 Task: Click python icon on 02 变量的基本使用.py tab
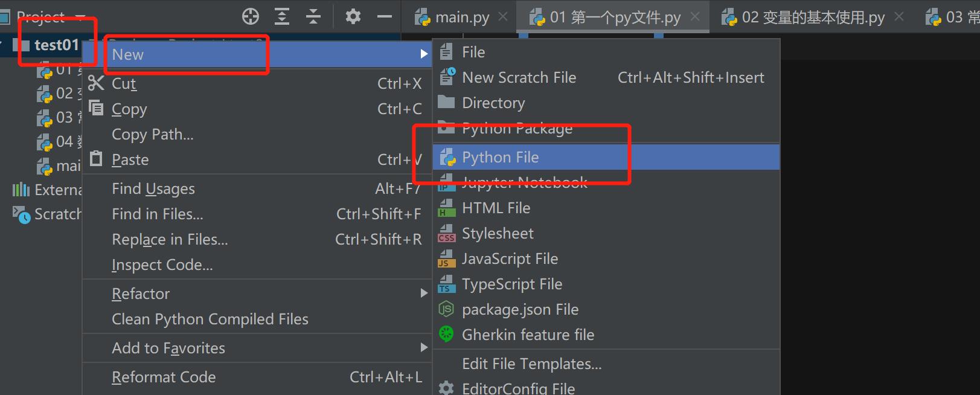point(729,18)
